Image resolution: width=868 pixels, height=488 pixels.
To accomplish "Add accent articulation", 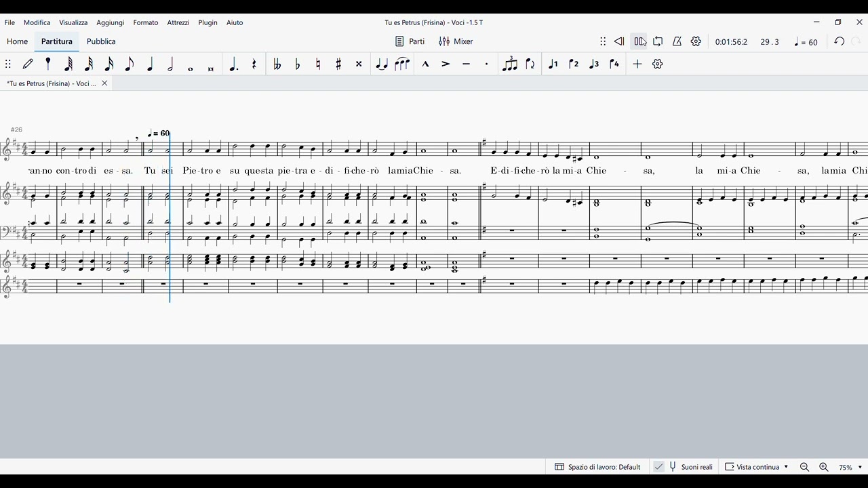I will coord(446,64).
